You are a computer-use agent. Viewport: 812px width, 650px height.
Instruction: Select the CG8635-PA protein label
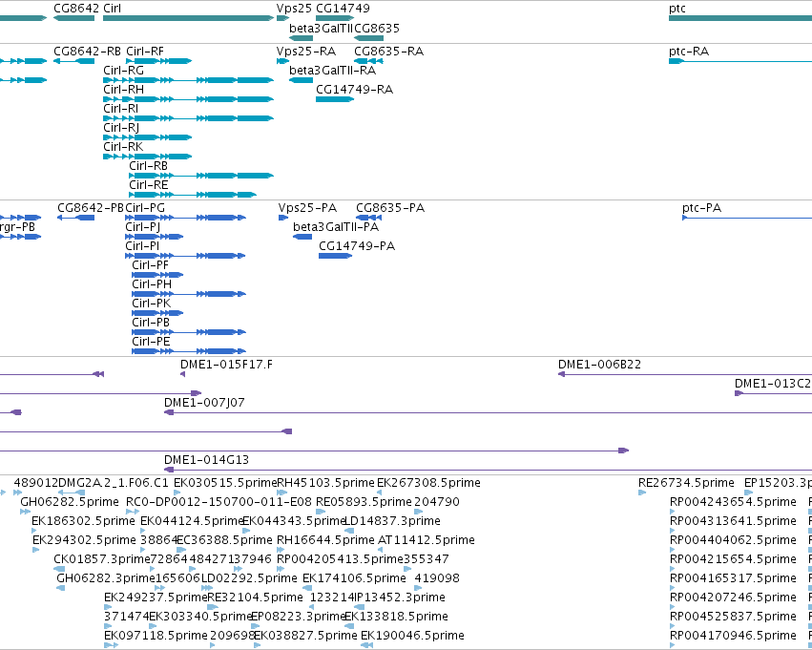[390, 208]
